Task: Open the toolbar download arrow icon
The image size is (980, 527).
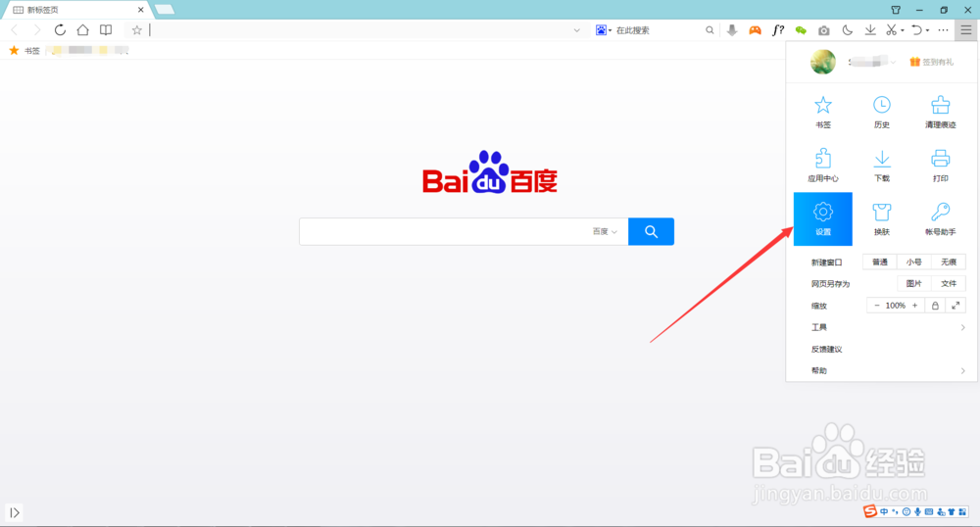Action: coord(869,30)
